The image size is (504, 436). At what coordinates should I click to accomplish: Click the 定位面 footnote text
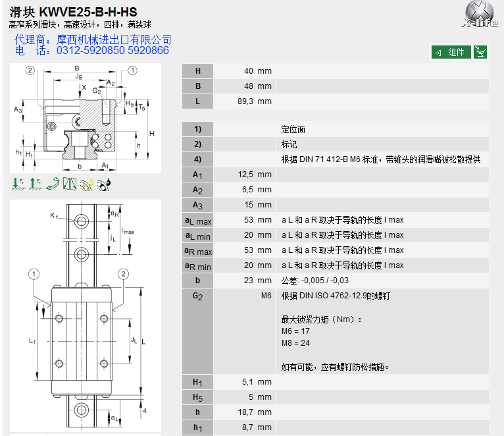pos(293,129)
